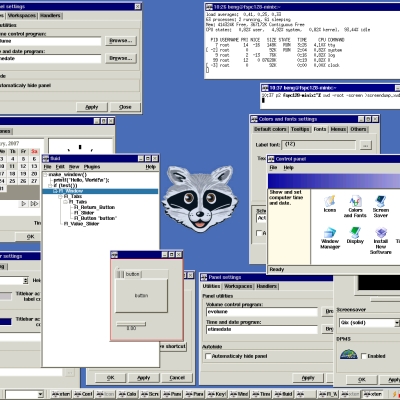Select Fl_Return_Button in the fluid tree
Screen dimensions: 400x400
tap(94, 207)
